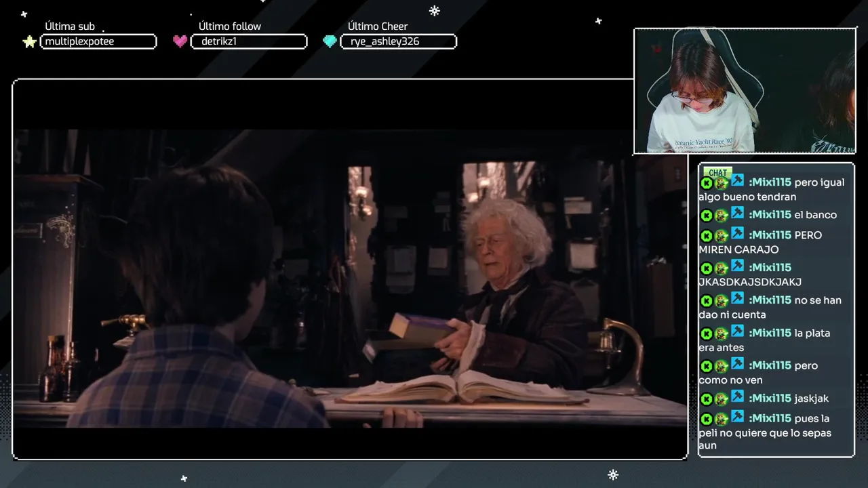Screen dimensions: 868x488
Task: Click the hammer badge on 'PERO MIREN CARAJO' message
Action: [737, 233]
